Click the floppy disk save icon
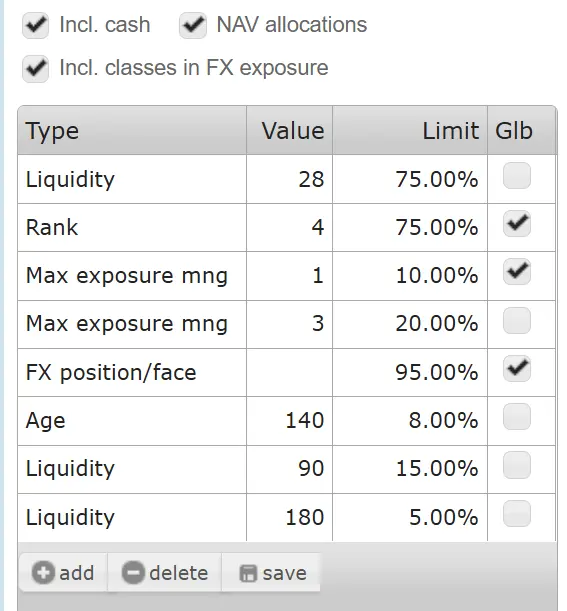Image resolution: width=567 pixels, height=611 pixels. (x=248, y=574)
